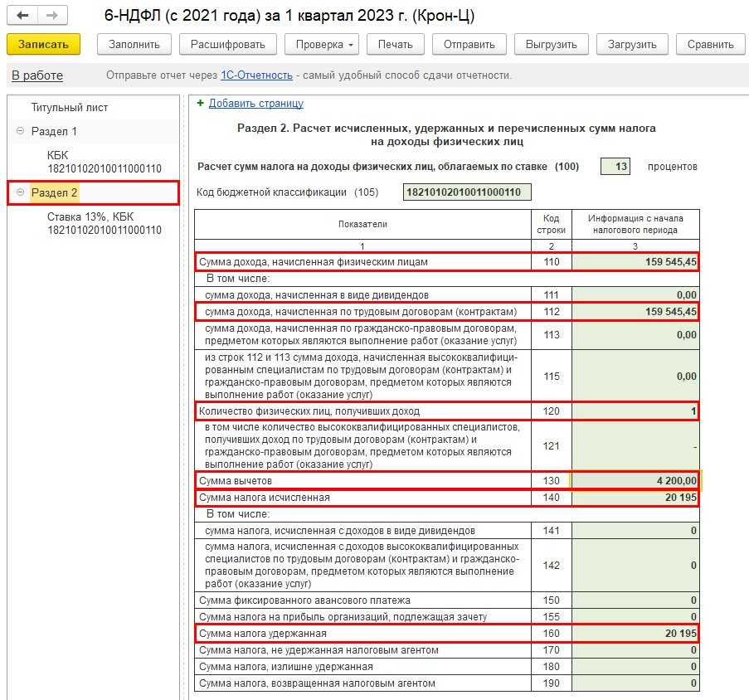Click the green plus add page icon
Image resolution: width=749 pixels, height=700 pixels.
pos(200,104)
